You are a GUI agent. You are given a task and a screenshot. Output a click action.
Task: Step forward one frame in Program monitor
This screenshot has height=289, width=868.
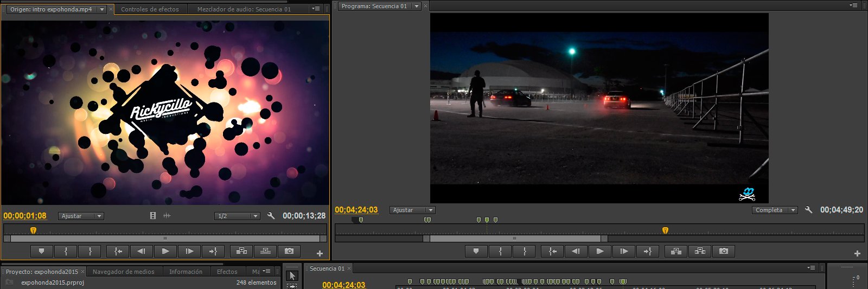coord(624,251)
